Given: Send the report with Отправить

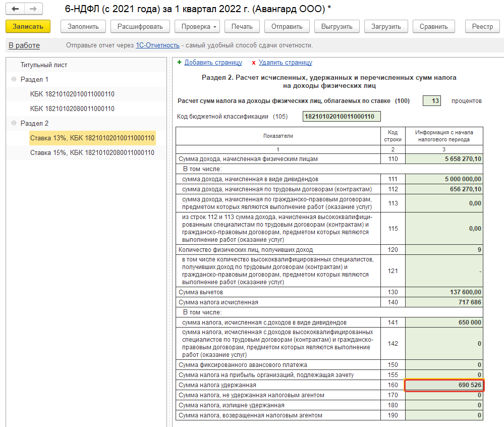Looking at the screenshot, I should pyautogui.click(x=287, y=27).
